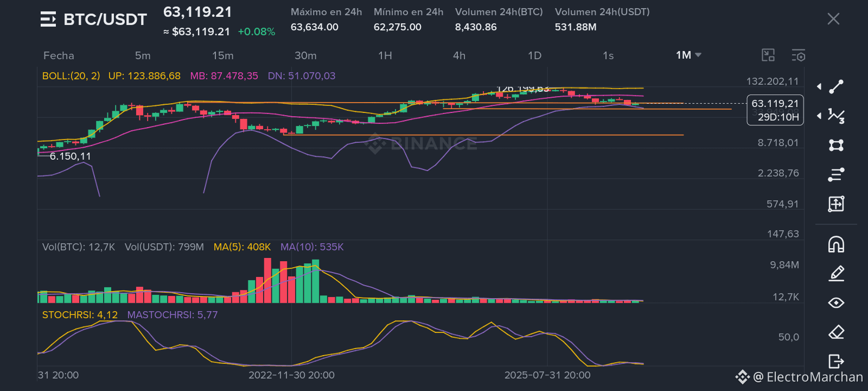Screen dimensions: 868x391
Task: Click the Mínimo en 24h value 62,275.00
Action: tap(398, 27)
